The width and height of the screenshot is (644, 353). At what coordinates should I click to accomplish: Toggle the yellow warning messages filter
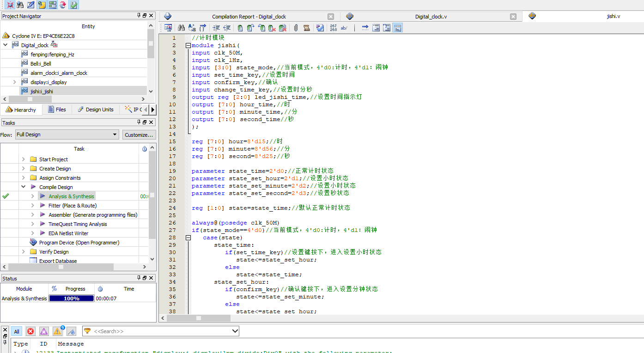(58, 331)
